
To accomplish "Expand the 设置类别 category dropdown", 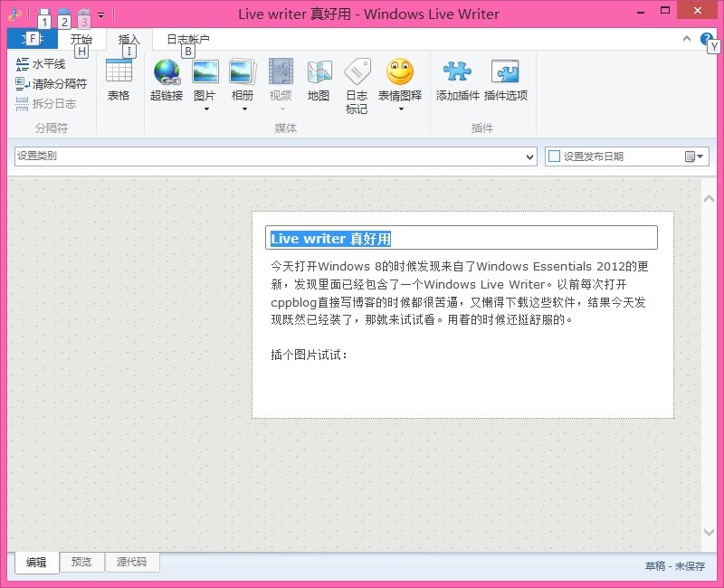I will pos(529,156).
